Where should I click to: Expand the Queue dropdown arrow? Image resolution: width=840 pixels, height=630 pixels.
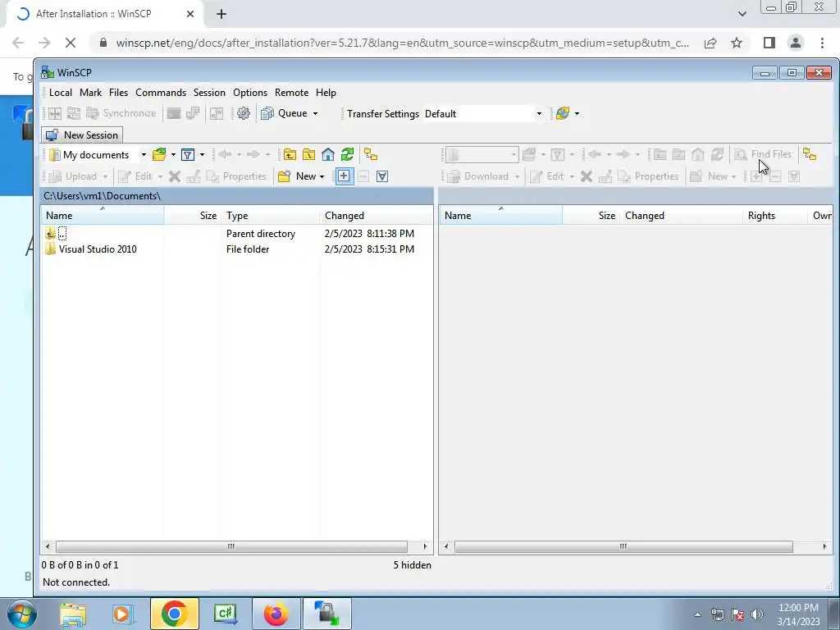[x=316, y=113]
